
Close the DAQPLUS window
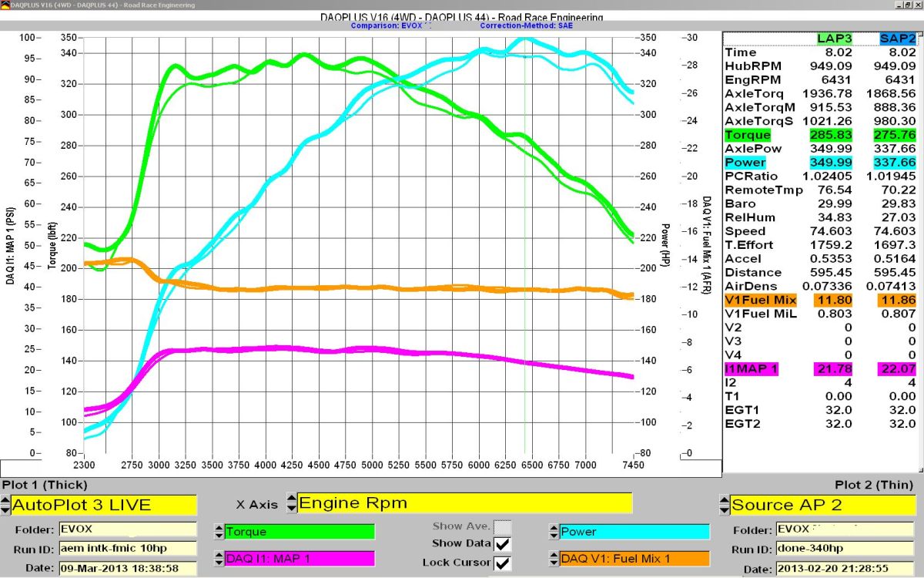pos(917,5)
